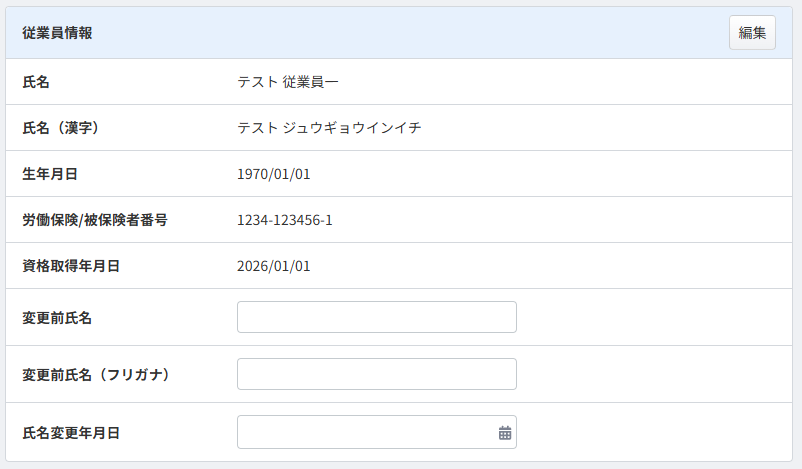Click the 従業員情報 panel title

point(58,33)
